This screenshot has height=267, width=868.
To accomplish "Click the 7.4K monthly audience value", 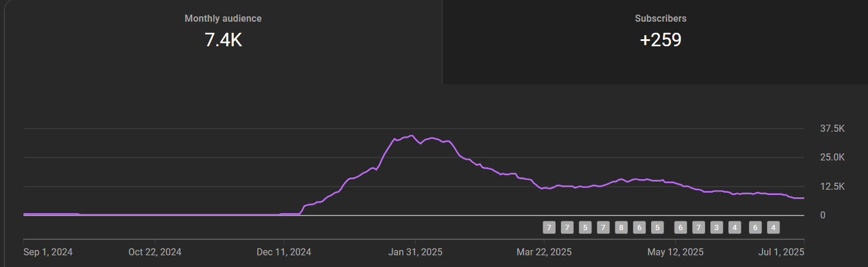I will [223, 40].
